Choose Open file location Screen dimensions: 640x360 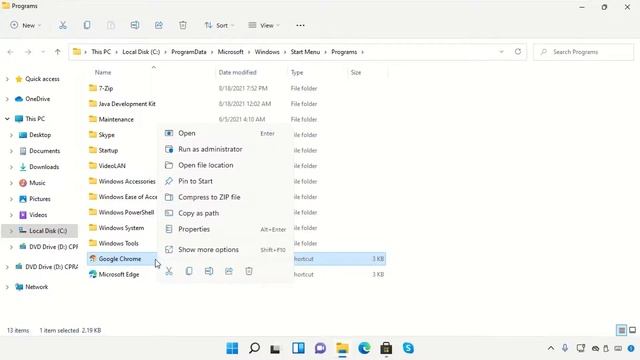[x=225, y=165]
